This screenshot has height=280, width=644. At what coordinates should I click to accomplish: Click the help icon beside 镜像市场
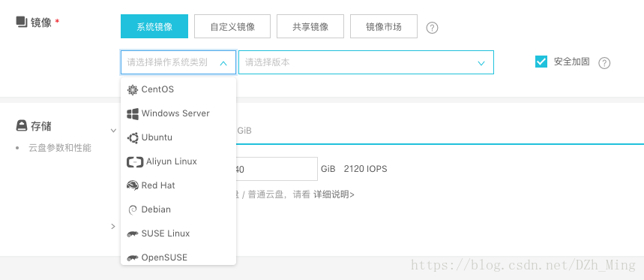(x=432, y=28)
